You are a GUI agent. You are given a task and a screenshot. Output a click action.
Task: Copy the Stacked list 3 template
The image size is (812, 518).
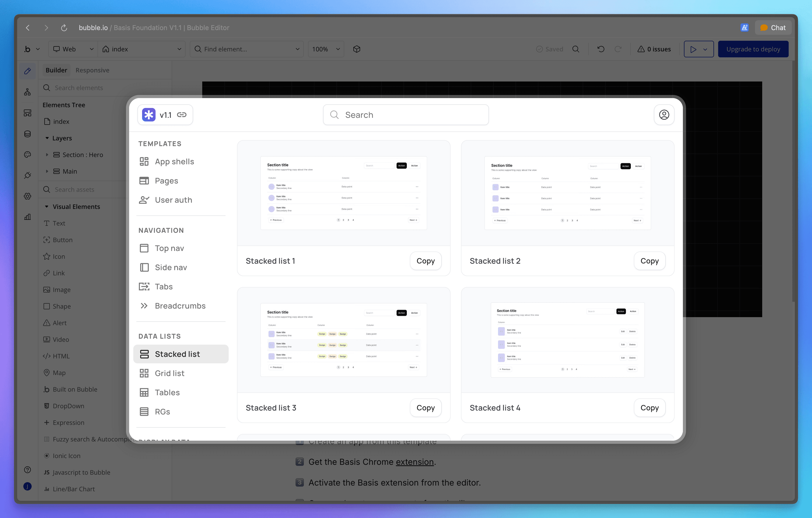425,408
